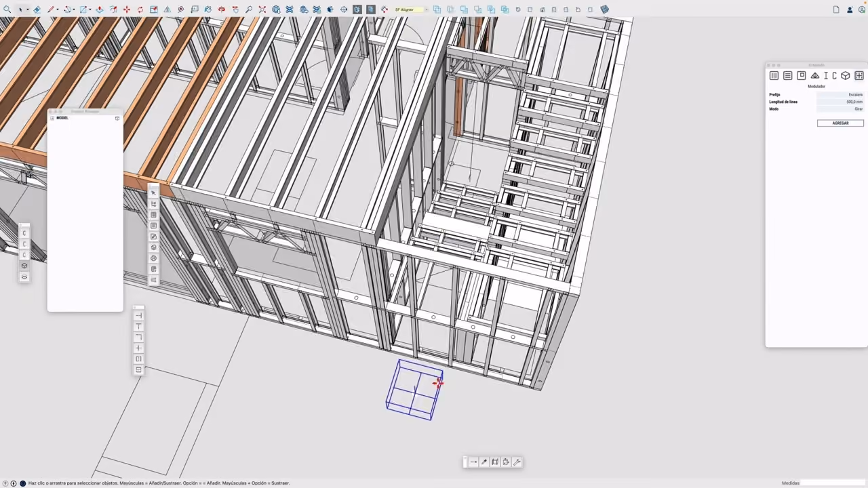Click the 3D cube icon in right panel
Viewport: 868px width, 488px height.
(846, 76)
